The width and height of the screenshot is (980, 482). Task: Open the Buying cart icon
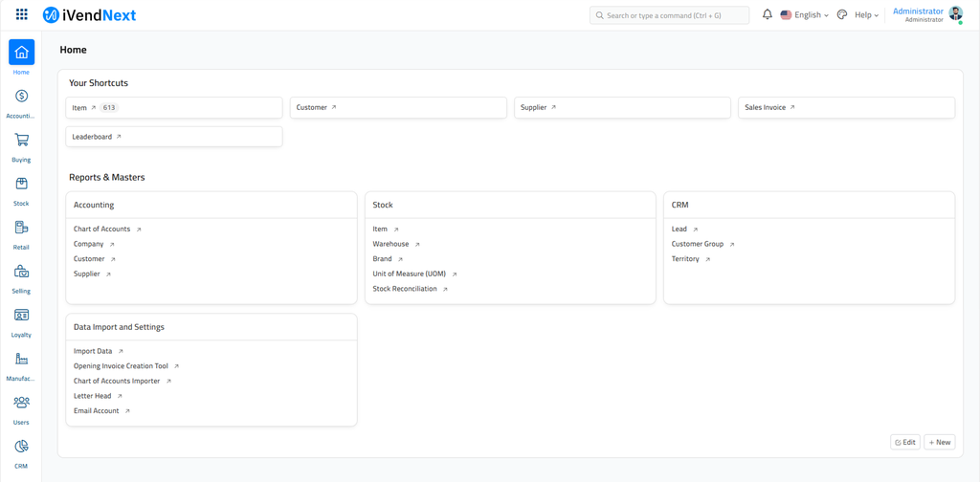tap(21, 141)
